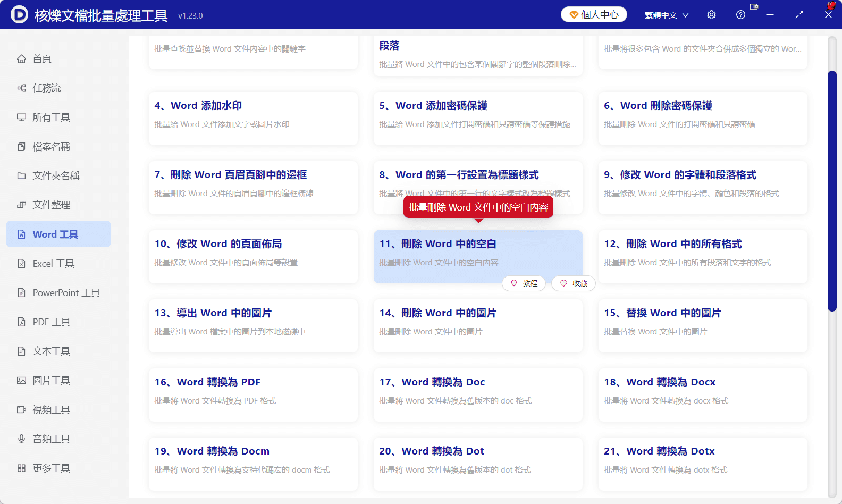Click the home icon beside 首頁

[x=21, y=59]
